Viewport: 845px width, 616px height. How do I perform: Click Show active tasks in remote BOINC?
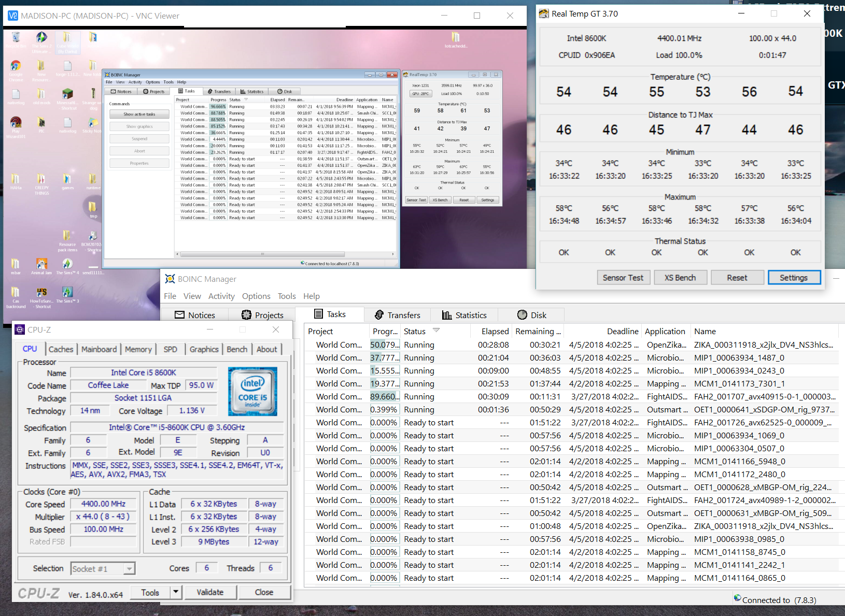tap(139, 114)
